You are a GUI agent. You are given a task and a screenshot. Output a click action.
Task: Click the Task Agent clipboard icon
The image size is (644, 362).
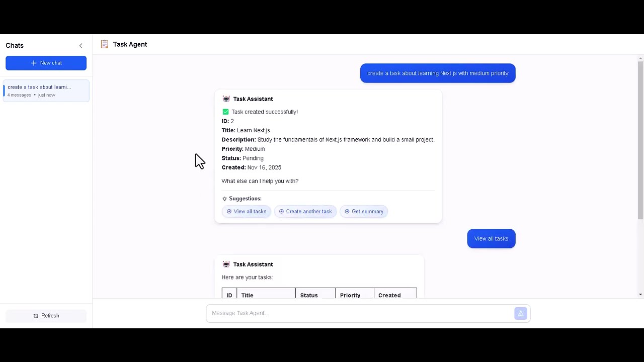point(105,44)
